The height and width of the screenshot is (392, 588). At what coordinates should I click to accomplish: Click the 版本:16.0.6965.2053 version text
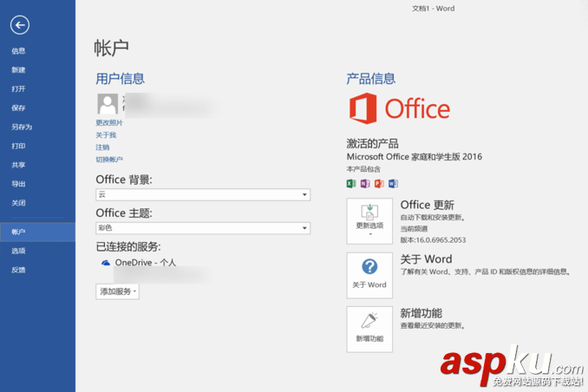[x=433, y=240]
